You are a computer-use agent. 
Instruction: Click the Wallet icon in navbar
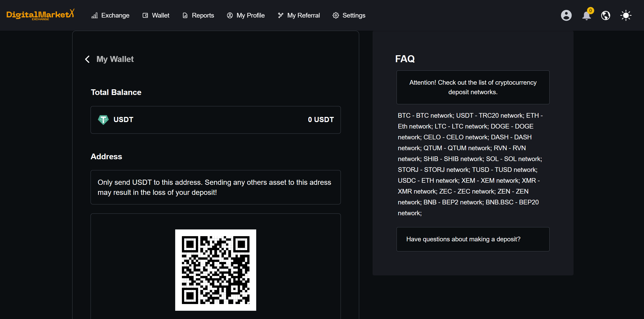145,15
